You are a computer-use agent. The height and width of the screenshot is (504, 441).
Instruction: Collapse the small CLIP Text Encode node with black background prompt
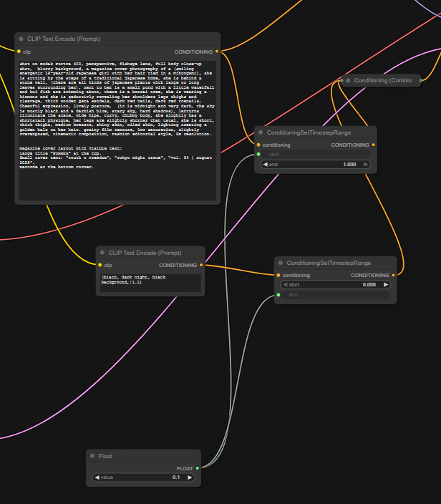(102, 253)
